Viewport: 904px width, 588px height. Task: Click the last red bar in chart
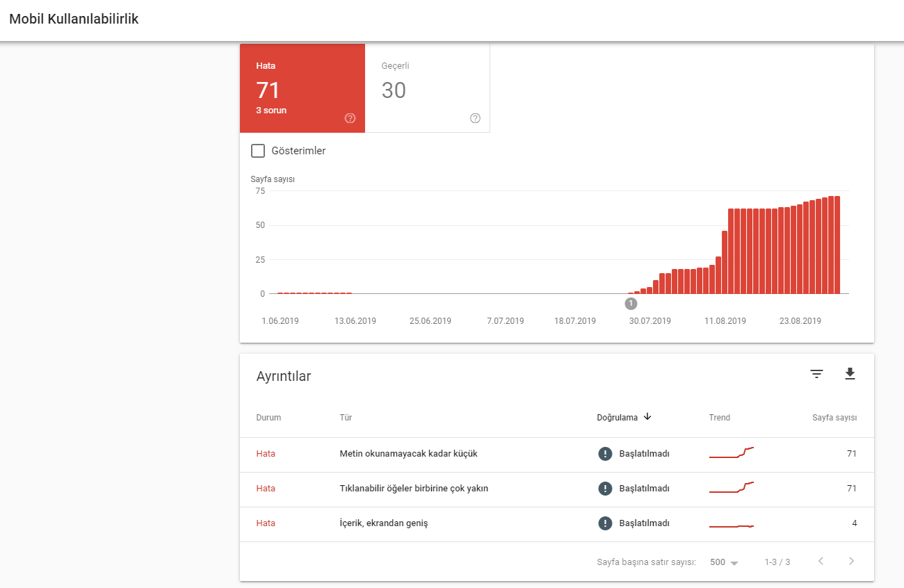tap(837, 245)
